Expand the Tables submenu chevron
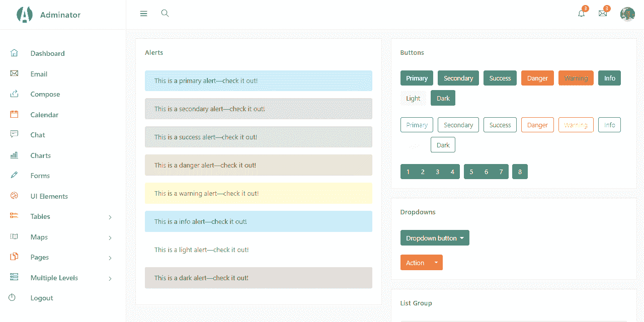The image size is (644, 322). pyautogui.click(x=110, y=217)
